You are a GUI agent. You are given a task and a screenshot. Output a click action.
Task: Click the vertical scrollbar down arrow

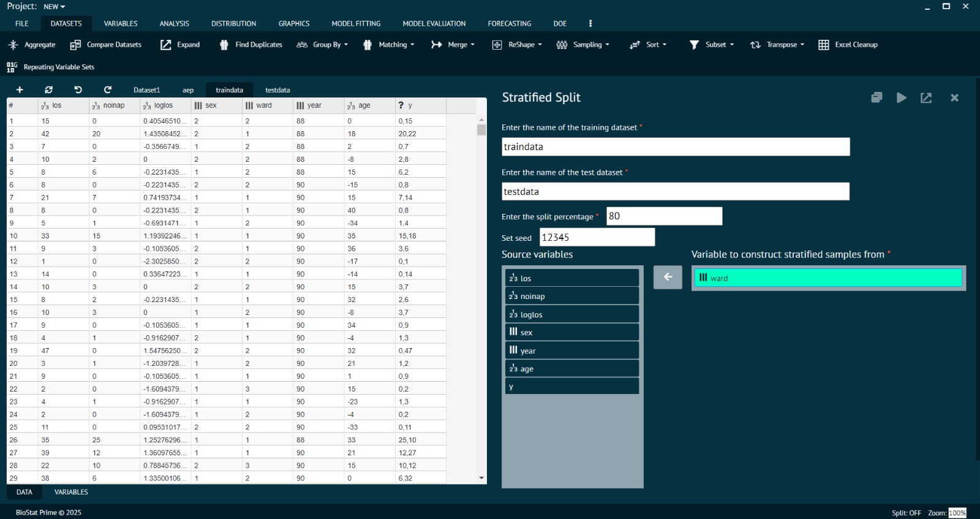(481, 478)
